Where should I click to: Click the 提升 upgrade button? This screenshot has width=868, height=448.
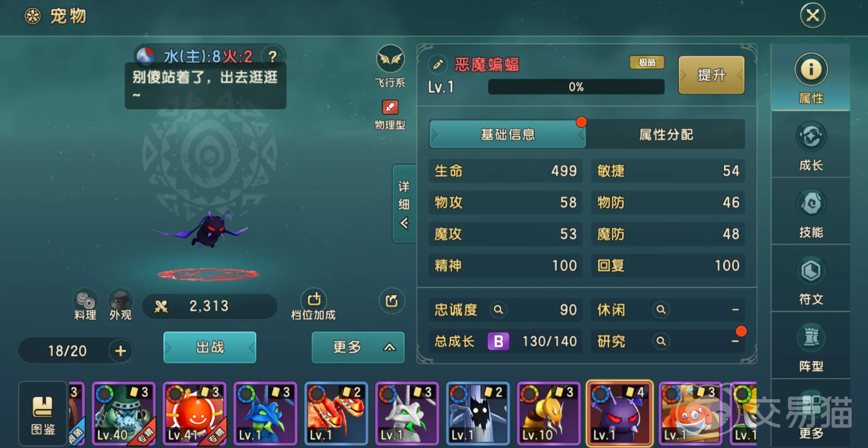711,75
